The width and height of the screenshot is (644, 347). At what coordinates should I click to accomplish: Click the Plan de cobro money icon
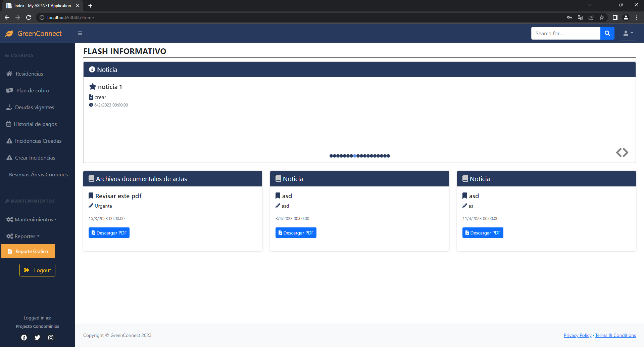pos(10,90)
